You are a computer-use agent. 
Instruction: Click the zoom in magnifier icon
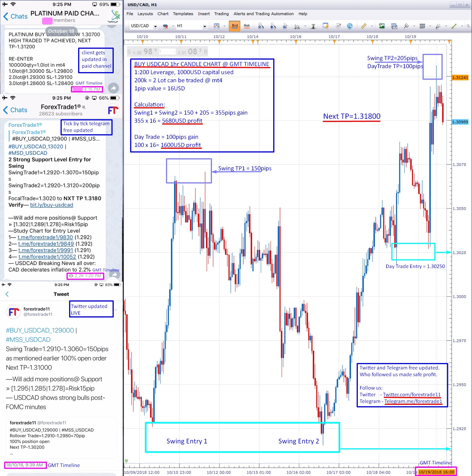click(x=261, y=26)
